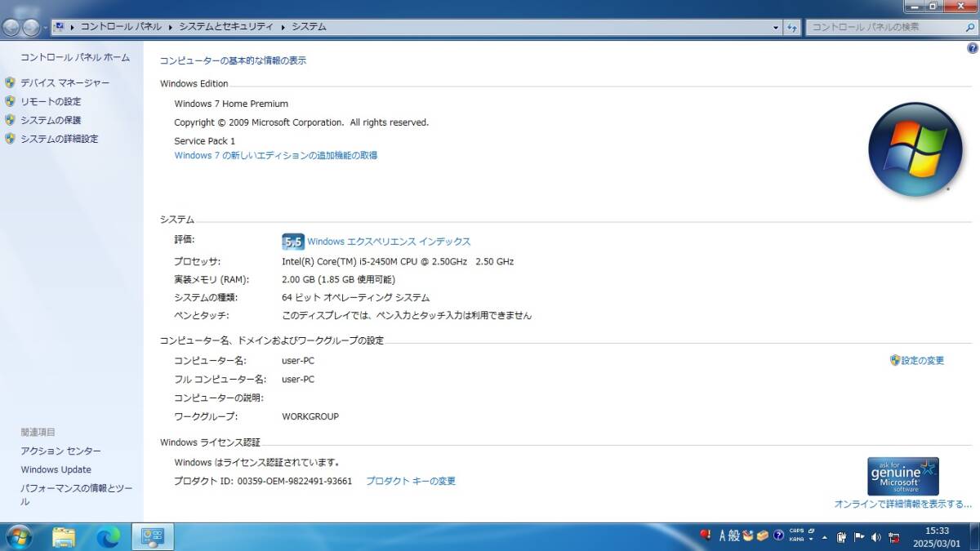Open Windows 7 の新しいエディションの追加機能の取得 link

[x=276, y=155]
